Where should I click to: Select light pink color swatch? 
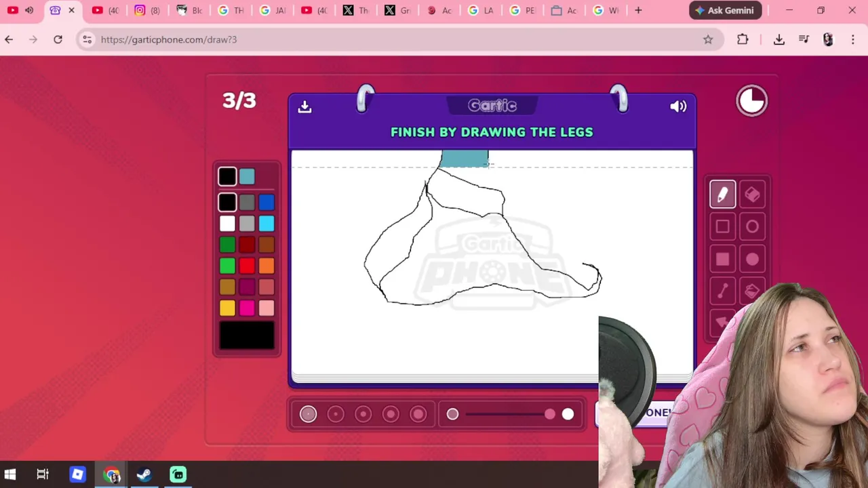(x=267, y=308)
